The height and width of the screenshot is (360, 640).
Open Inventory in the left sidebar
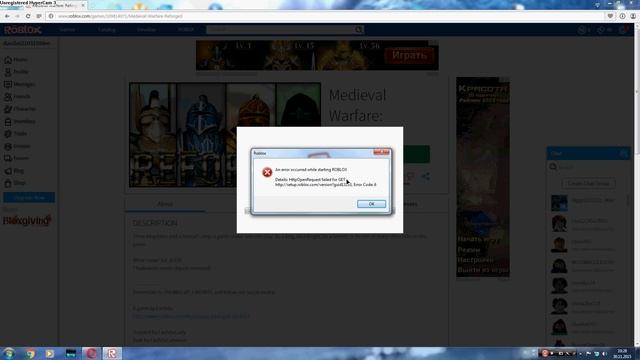click(20, 121)
